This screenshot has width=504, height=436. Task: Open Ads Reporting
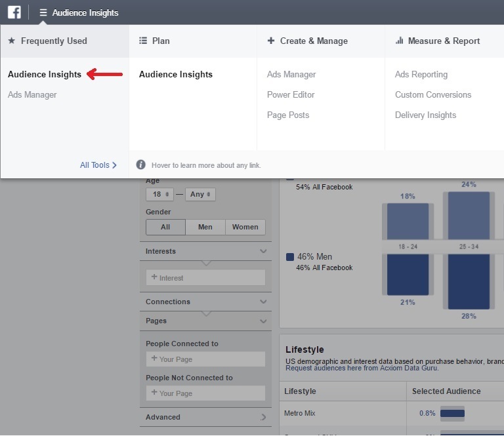click(421, 75)
